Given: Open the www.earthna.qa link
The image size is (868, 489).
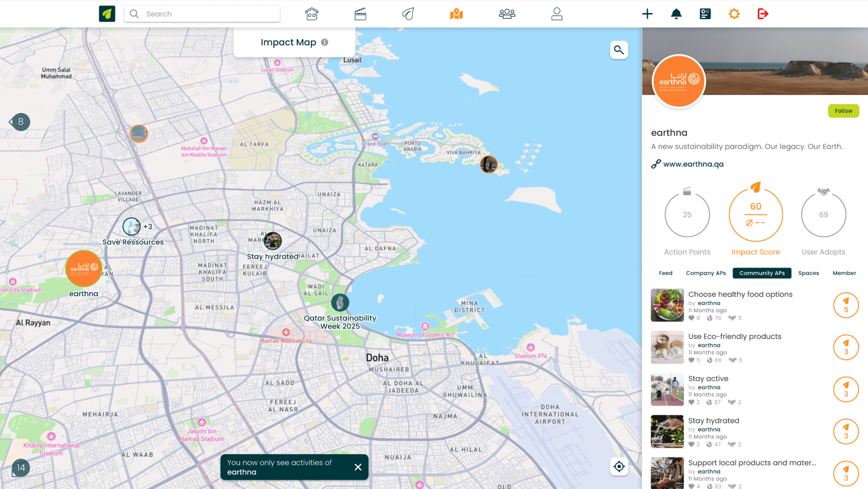Looking at the screenshot, I should (693, 164).
